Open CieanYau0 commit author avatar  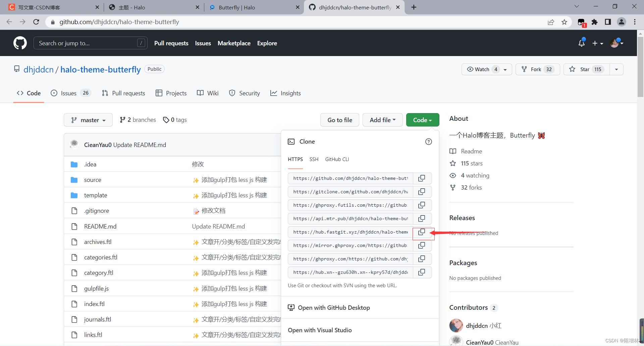[x=74, y=144]
